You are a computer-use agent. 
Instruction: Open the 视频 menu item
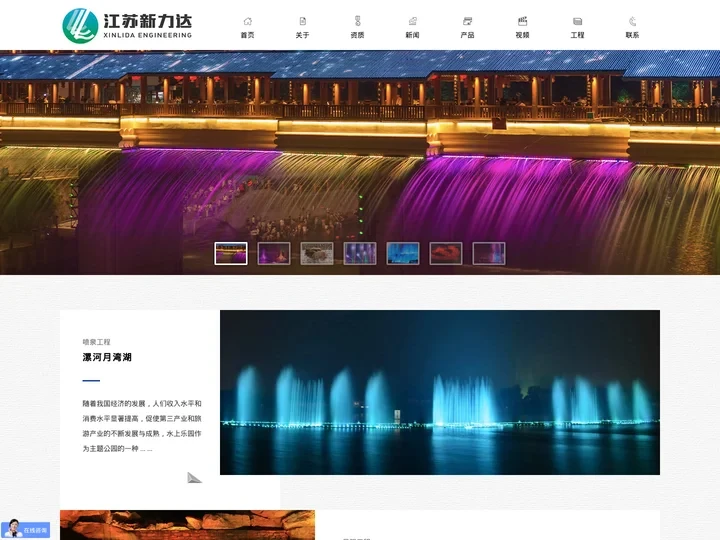pyautogui.click(x=523, y=35)
